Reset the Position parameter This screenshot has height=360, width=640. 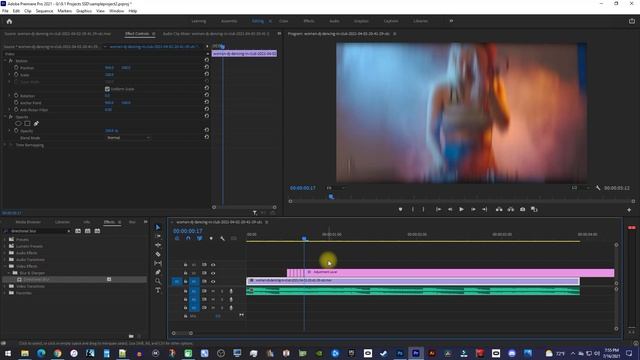point(207,67)
